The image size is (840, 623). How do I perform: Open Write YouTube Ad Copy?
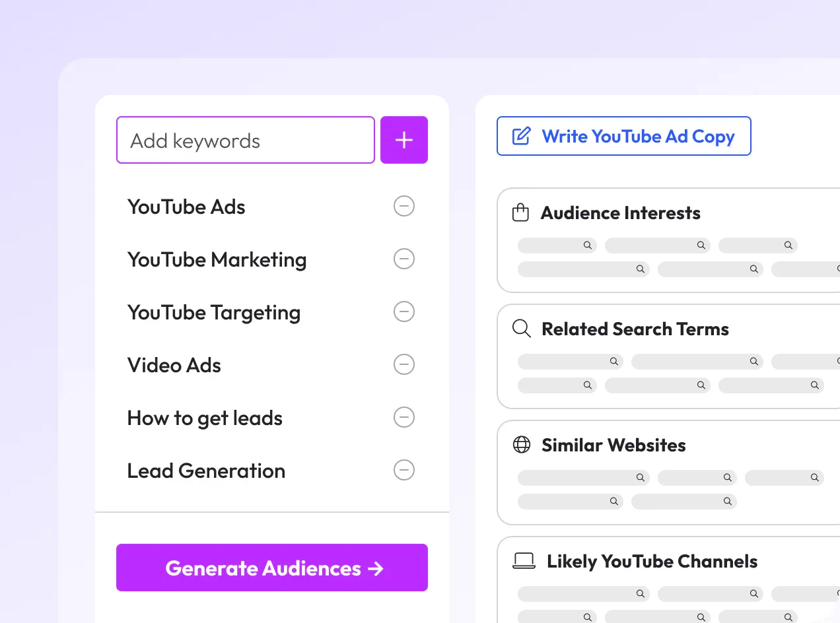623,136
